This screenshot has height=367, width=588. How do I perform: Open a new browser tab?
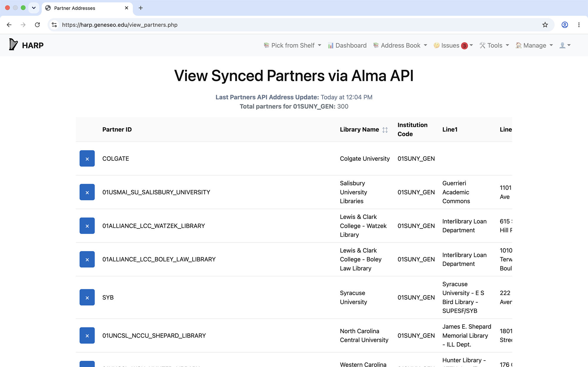[x=141, y=8]
